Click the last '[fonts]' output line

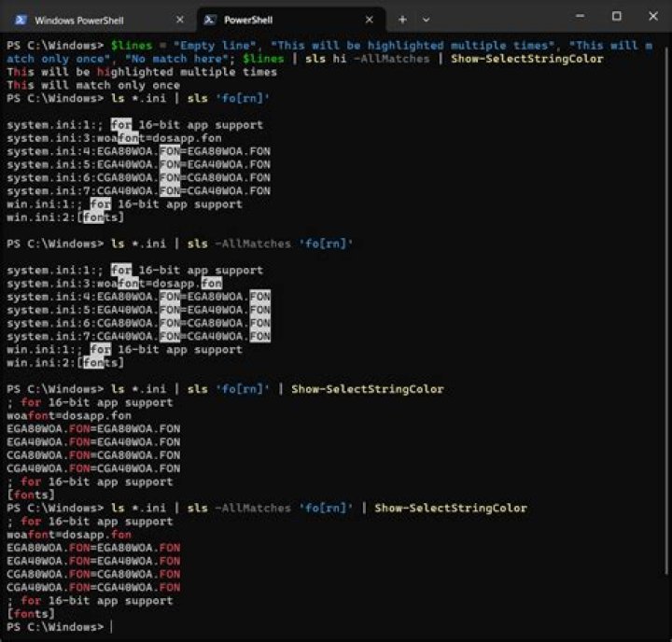31,614
